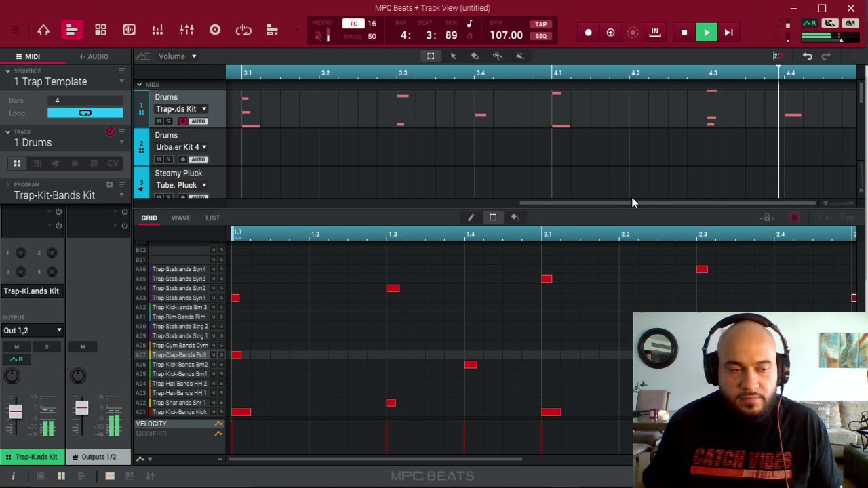868x488 pixels.
Task: Choose the eraser tool in track view
Action: pyautogui.click(x=475, y=56)
